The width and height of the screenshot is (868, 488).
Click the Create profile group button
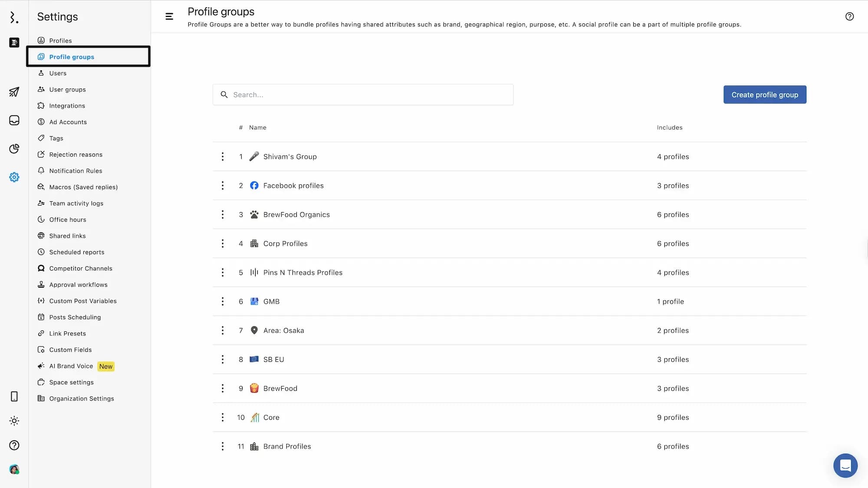click(764, 95)
